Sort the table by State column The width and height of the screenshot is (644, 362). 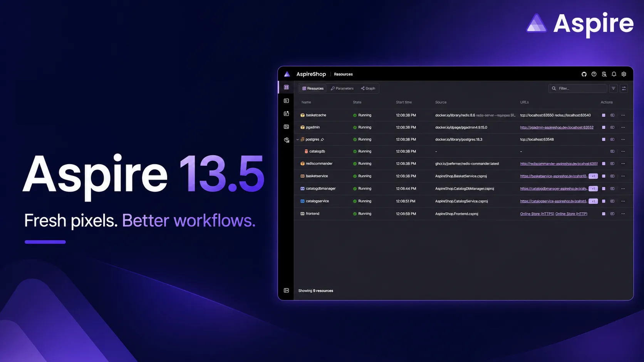(x=357, y=102)
